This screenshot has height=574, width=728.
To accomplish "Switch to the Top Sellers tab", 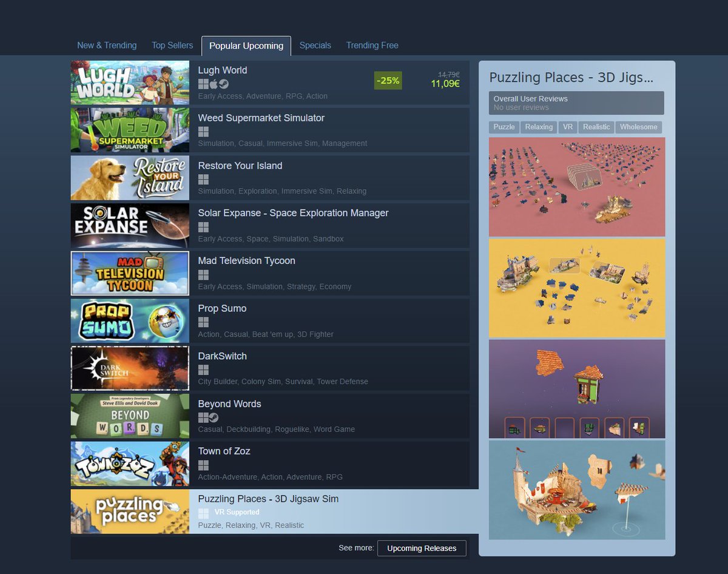I will [172, 45].
